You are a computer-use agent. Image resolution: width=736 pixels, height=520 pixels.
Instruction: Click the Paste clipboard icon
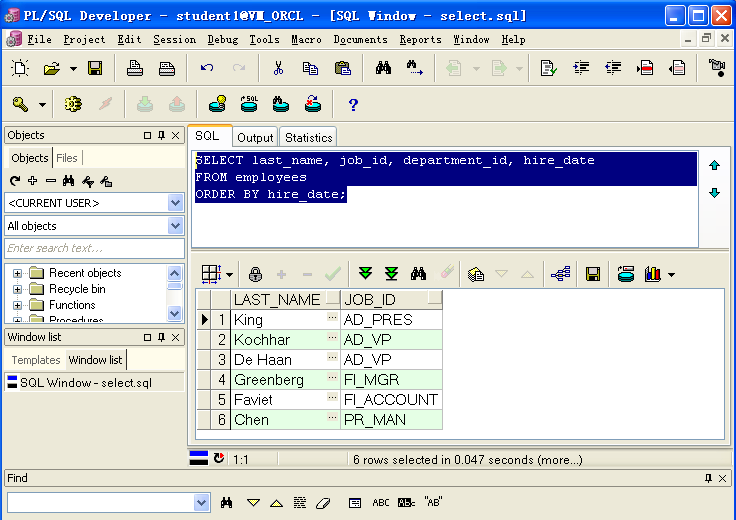pos(343,69)
